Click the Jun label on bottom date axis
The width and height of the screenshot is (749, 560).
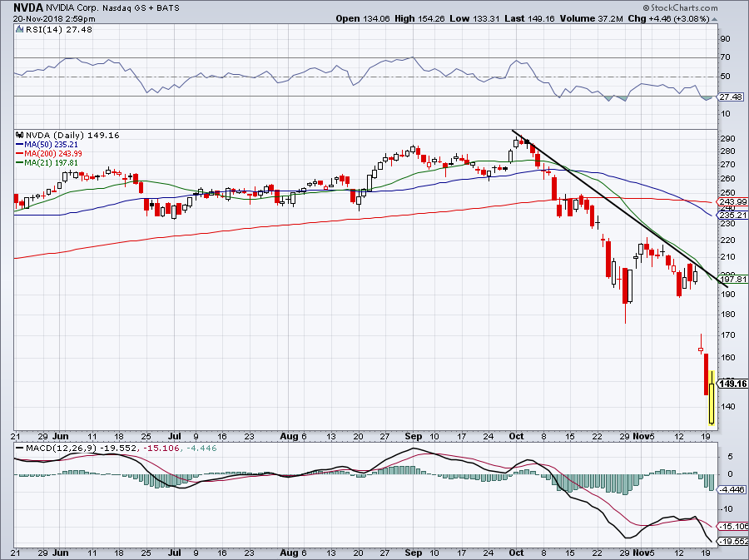click(x=60, y=553)
